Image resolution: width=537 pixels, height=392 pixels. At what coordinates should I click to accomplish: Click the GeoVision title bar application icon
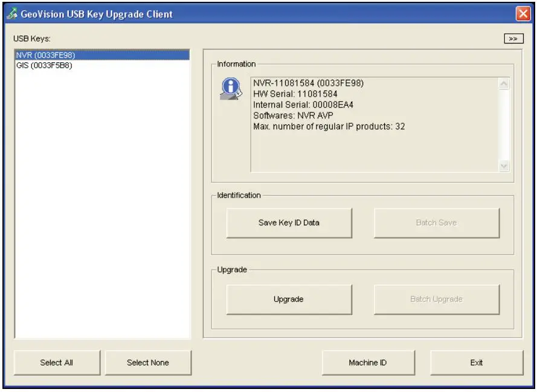pos(13,11)
